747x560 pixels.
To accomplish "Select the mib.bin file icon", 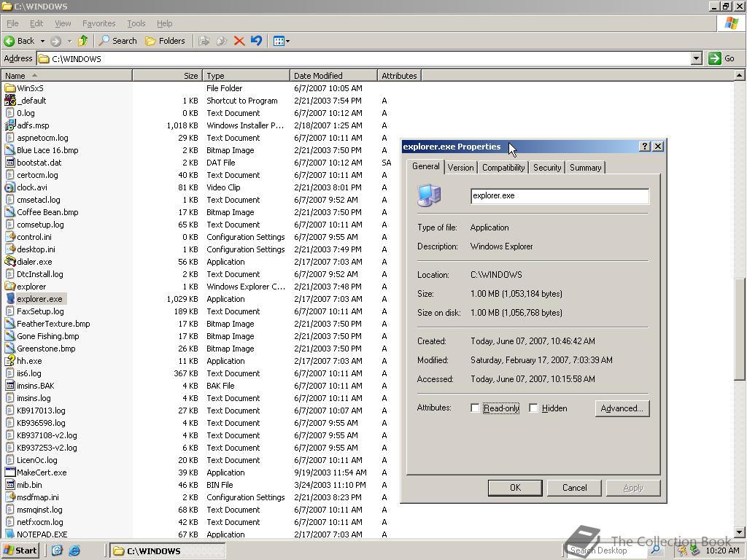I will (x=10, y=484).
